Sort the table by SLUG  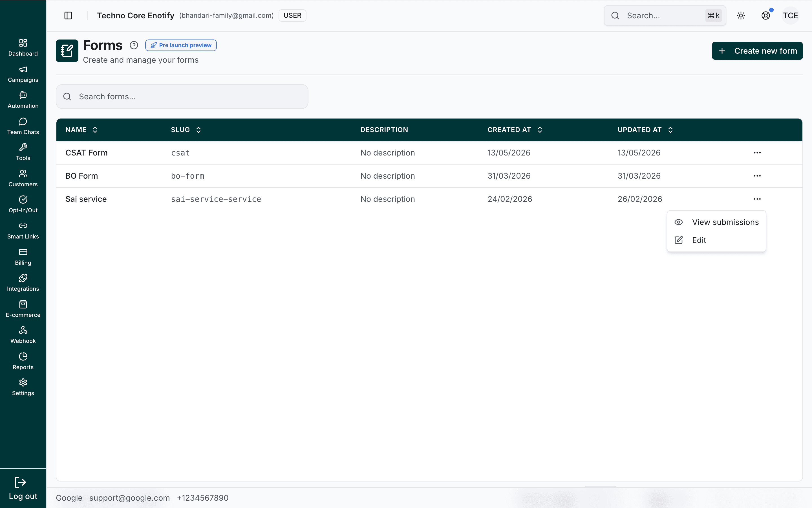pyautogui.click(x=186, y=130)
